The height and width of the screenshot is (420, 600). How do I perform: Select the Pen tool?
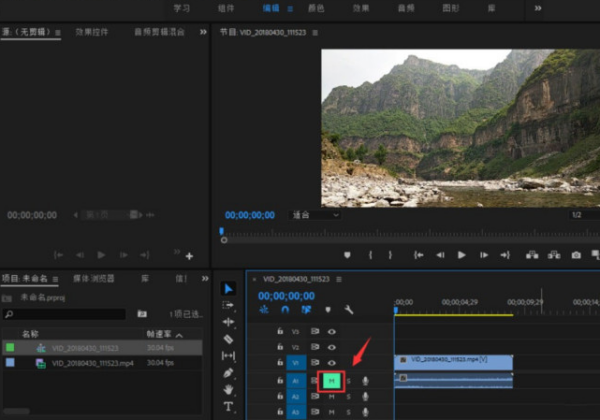tap(228, 372)
